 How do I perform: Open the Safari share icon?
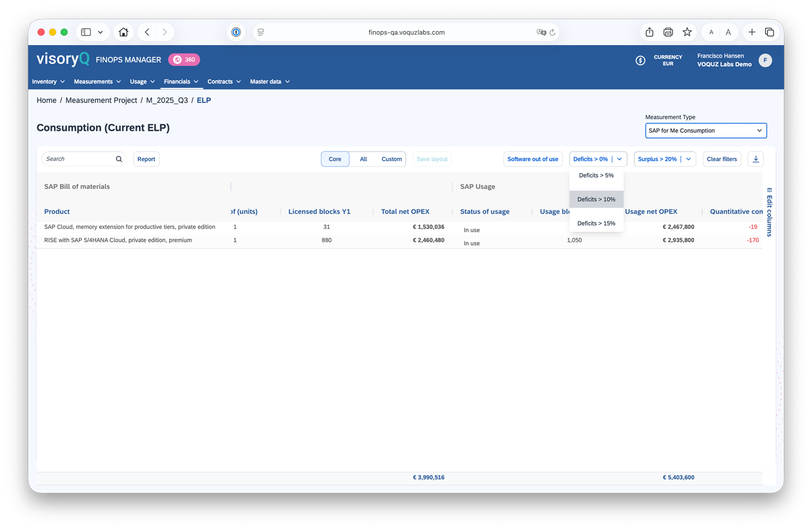coord(649,32)
